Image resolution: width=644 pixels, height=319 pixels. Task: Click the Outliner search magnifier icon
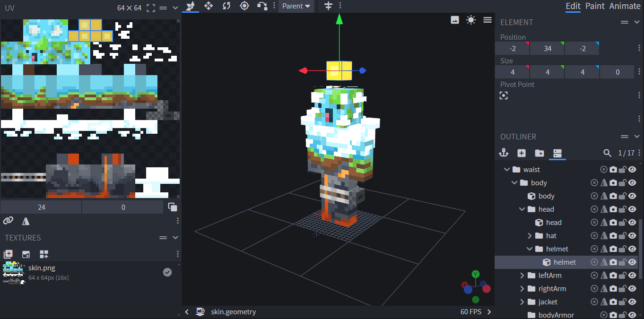(608, 153)
